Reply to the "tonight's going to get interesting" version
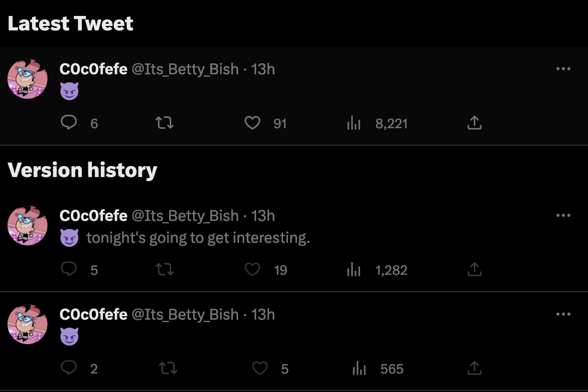This screenshot has height=392, width=588. [68, 269]
